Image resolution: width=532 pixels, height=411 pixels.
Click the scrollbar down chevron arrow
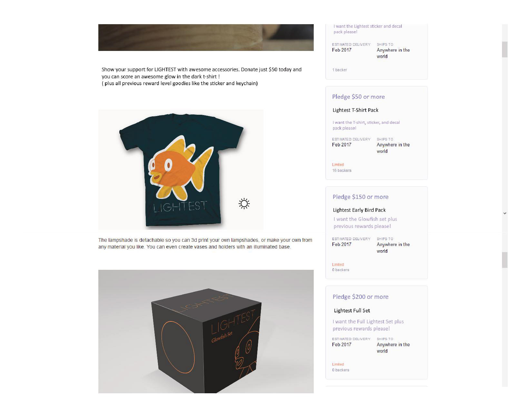pyautogui.click(x=505, y=213)
